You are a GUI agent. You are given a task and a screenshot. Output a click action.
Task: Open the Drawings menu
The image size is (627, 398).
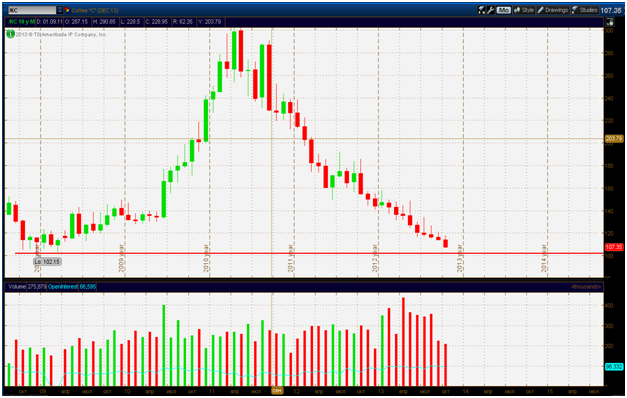pos(553,10)
